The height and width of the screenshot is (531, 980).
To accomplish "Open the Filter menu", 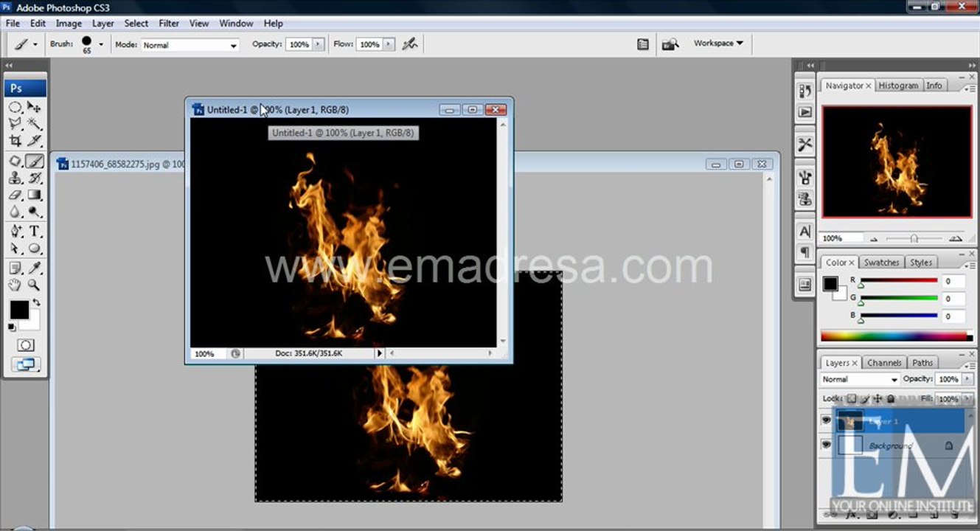I will pyautogui.click(x=169, y=23).
